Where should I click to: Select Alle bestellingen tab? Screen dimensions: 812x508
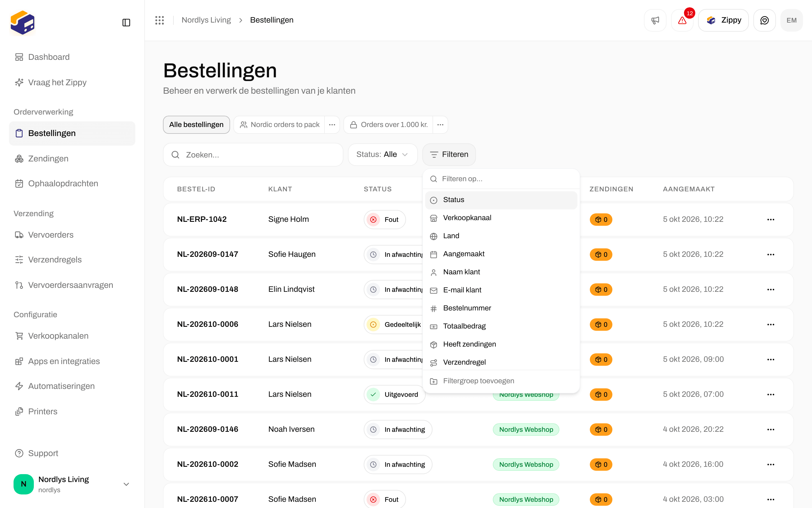pos(196,125)
